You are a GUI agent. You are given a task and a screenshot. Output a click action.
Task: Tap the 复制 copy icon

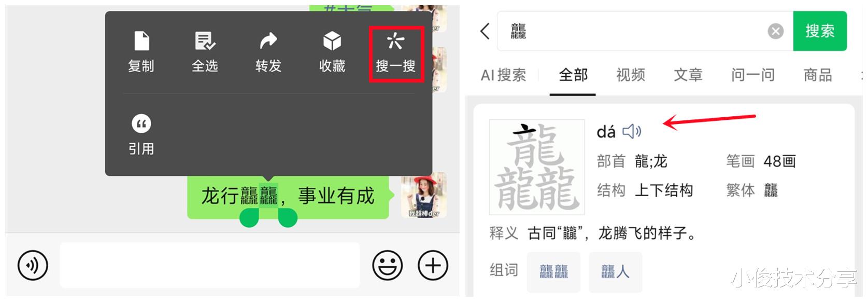(x=141, y=41)
